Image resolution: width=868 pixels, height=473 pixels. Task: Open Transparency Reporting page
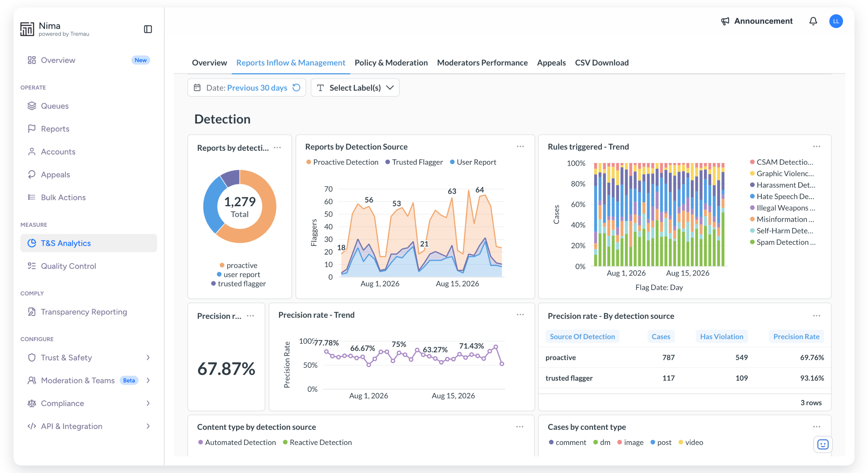[x=89, y=312]
